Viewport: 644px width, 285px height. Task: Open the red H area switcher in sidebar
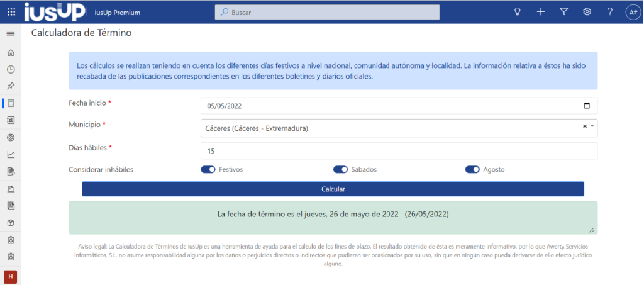[x=11, y=277]
